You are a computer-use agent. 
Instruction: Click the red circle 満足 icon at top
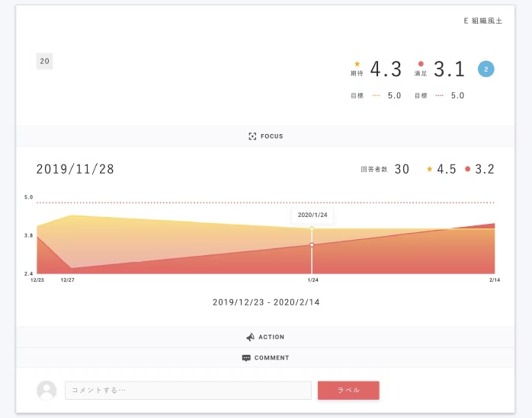pos(421,64)
